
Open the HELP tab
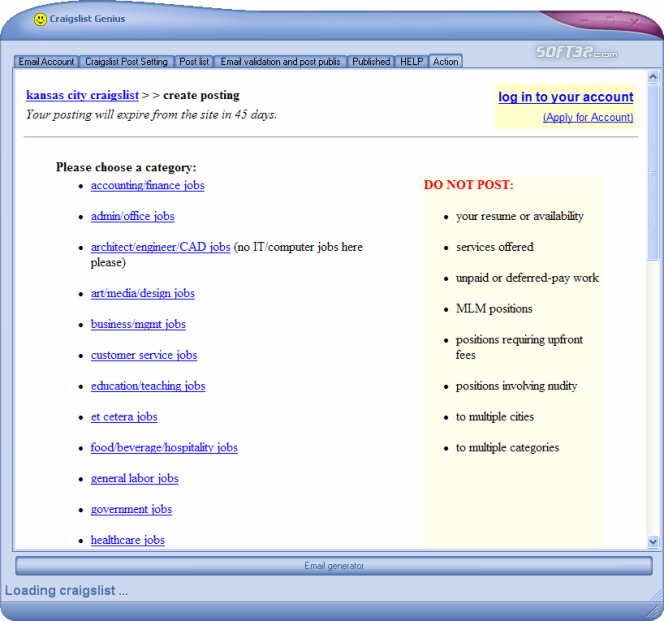[x=412, y=62]
